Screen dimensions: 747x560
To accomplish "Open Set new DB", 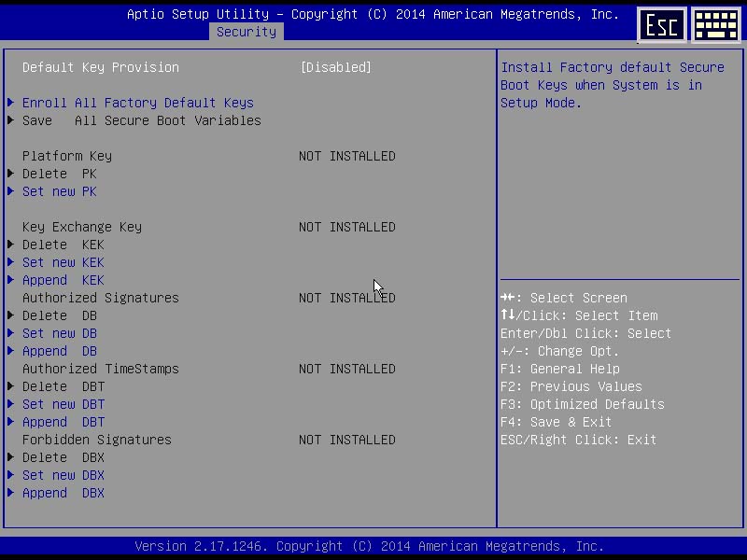I will (x=60, y=333).
